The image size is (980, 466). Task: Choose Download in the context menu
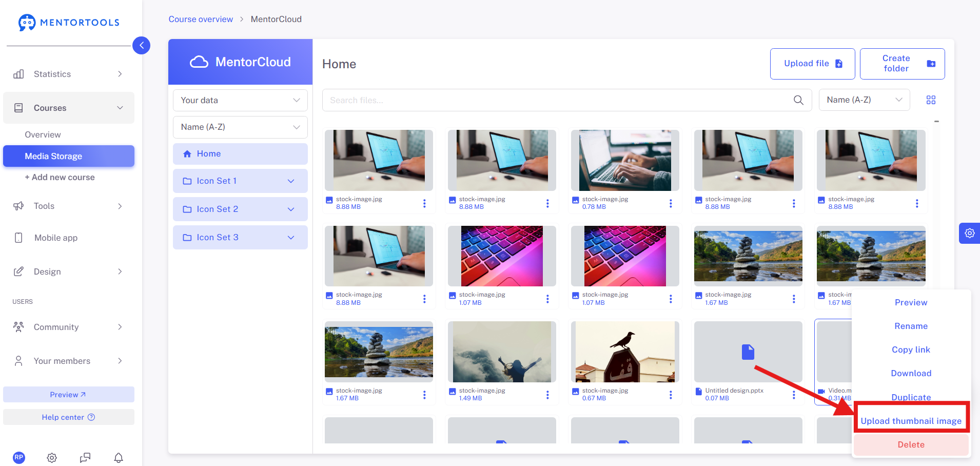[911, 373]
